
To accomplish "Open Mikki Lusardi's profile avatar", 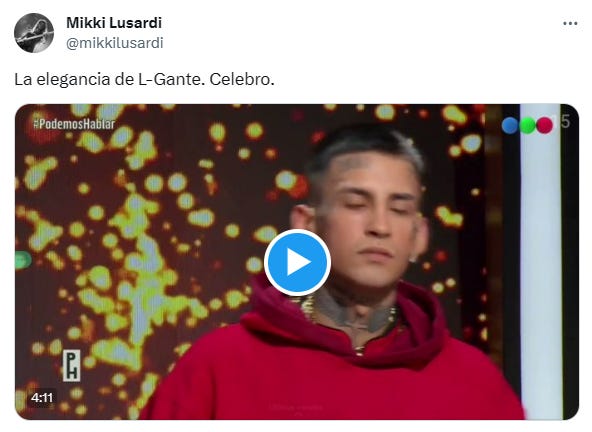I will [34, 33].
